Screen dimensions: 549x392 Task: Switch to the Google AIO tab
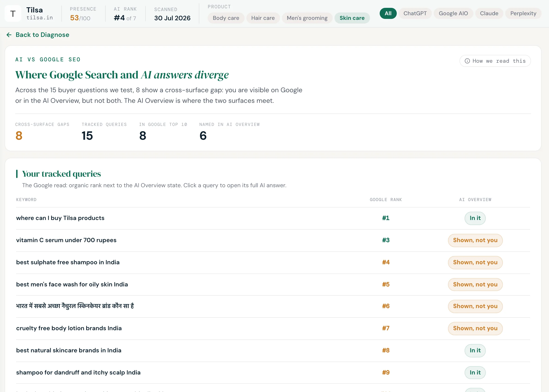453,14
